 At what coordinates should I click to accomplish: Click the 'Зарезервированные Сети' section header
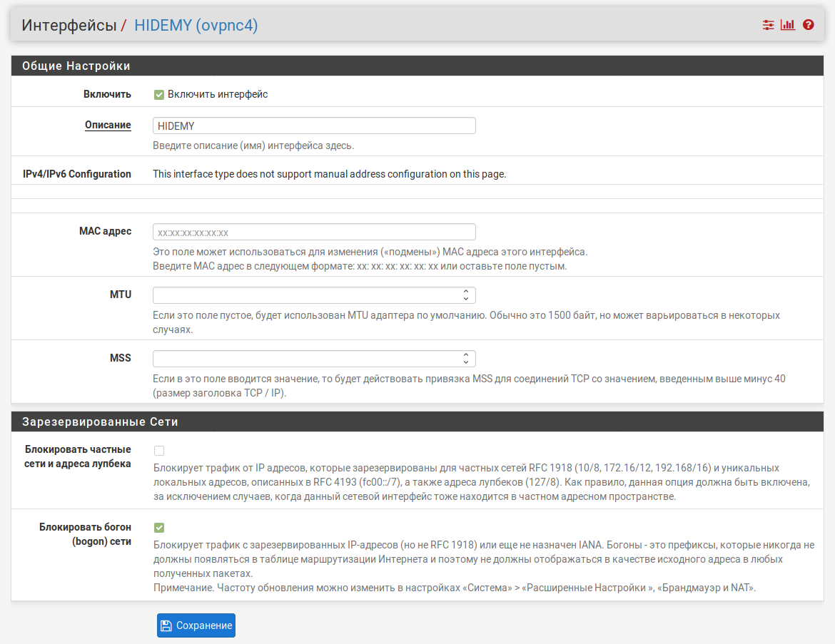(100, 421)
